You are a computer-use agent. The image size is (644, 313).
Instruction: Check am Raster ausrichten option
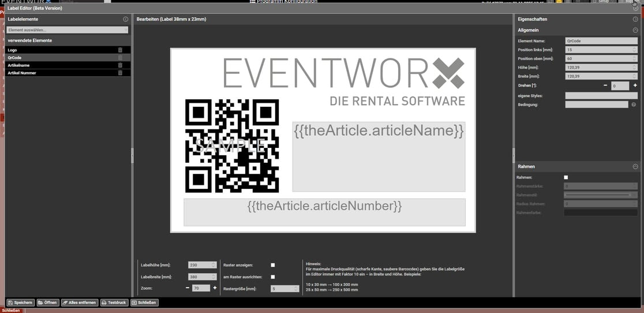(273, 277)
